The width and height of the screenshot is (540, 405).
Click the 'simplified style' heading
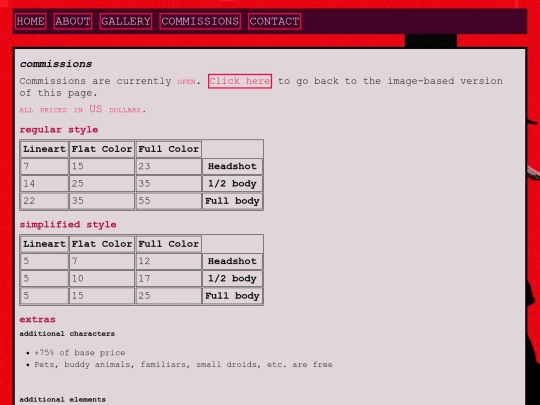pos(68,225)
